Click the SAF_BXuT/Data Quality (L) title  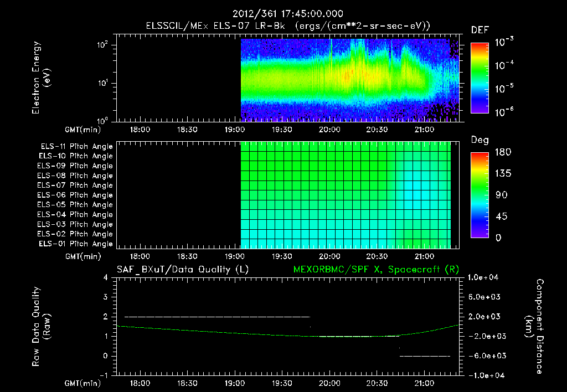(183, 270)
